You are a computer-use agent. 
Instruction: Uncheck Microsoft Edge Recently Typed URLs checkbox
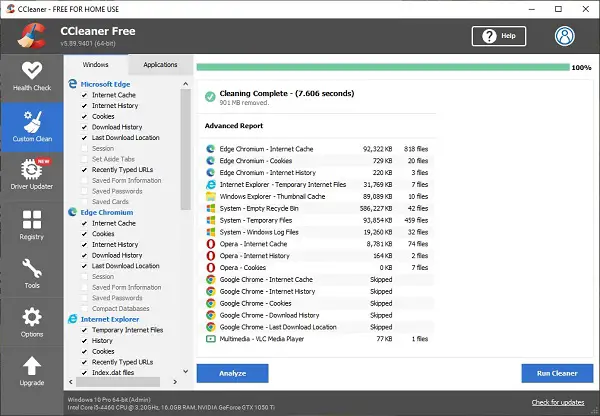[84, 170]
